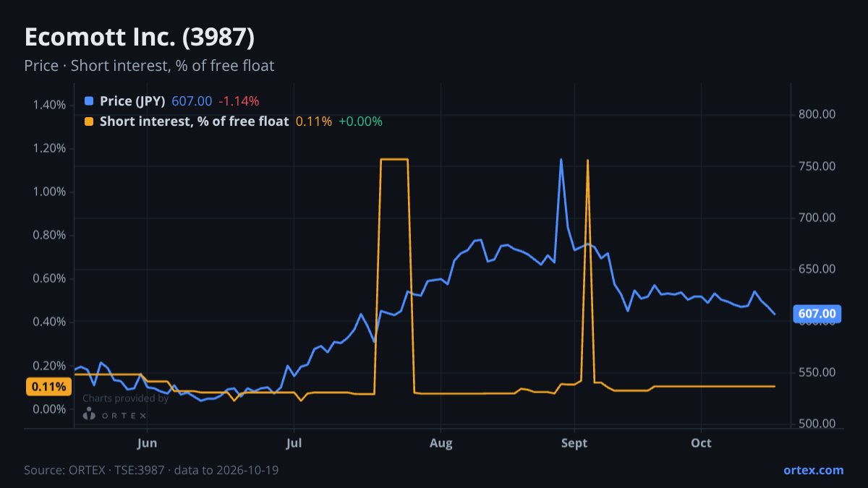Click the 0.00% left axis label
Screen dimensions: 868x488
(x=49, y=409)
